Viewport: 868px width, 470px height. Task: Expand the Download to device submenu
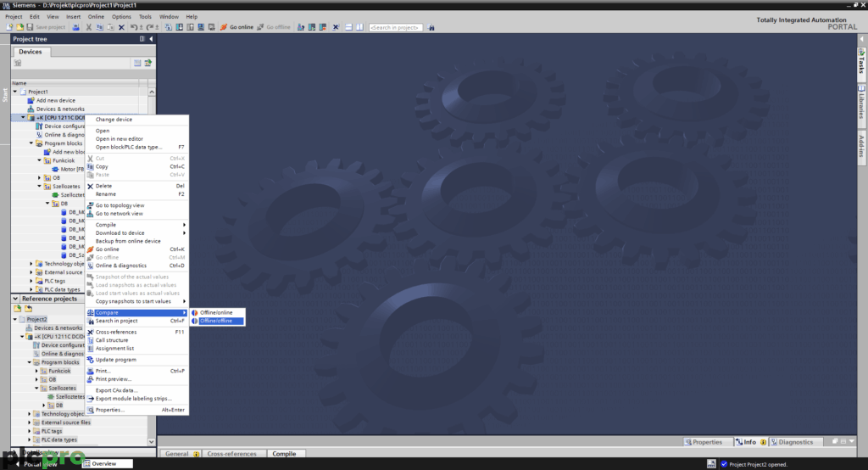[136, 232]
